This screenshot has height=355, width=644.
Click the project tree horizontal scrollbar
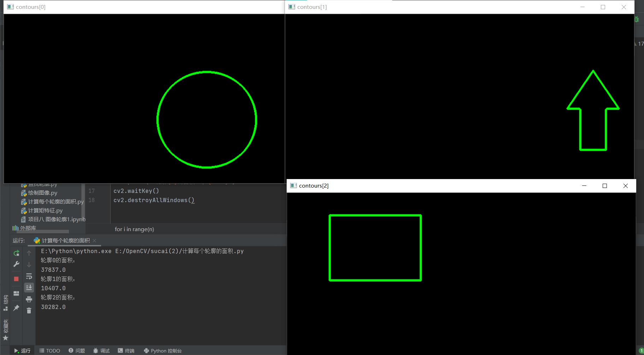click(42, 232)
